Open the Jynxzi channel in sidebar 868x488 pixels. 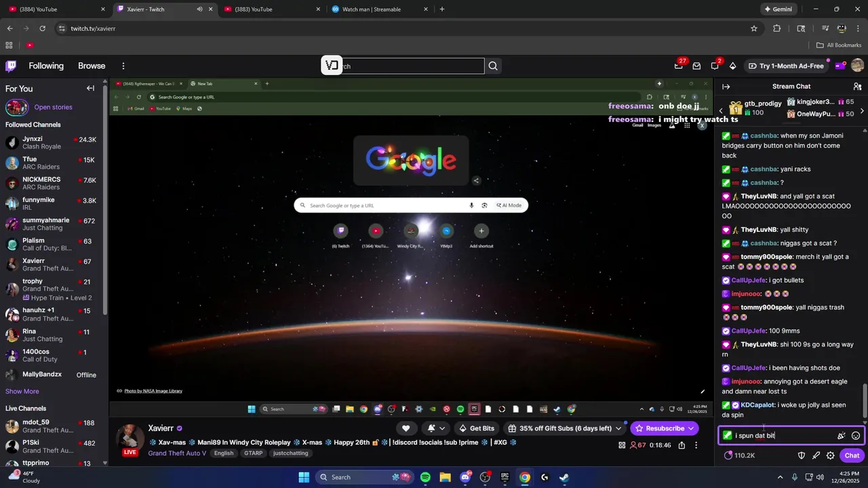(52, 143)
